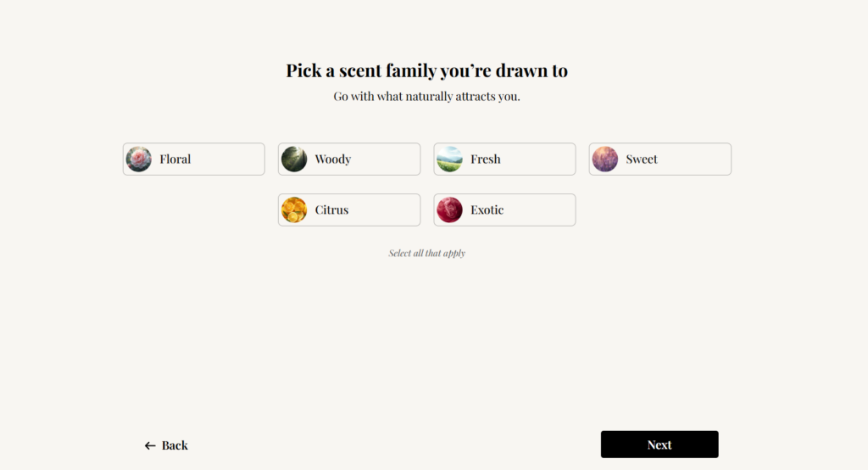Click the pink rose Floral thumbnail

(x=138, y=159)
